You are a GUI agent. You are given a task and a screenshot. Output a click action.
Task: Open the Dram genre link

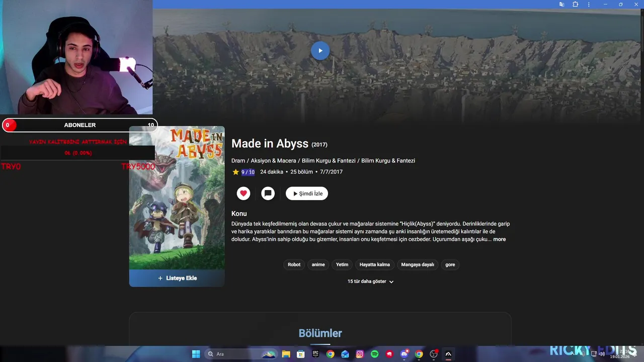pos(238,161)
